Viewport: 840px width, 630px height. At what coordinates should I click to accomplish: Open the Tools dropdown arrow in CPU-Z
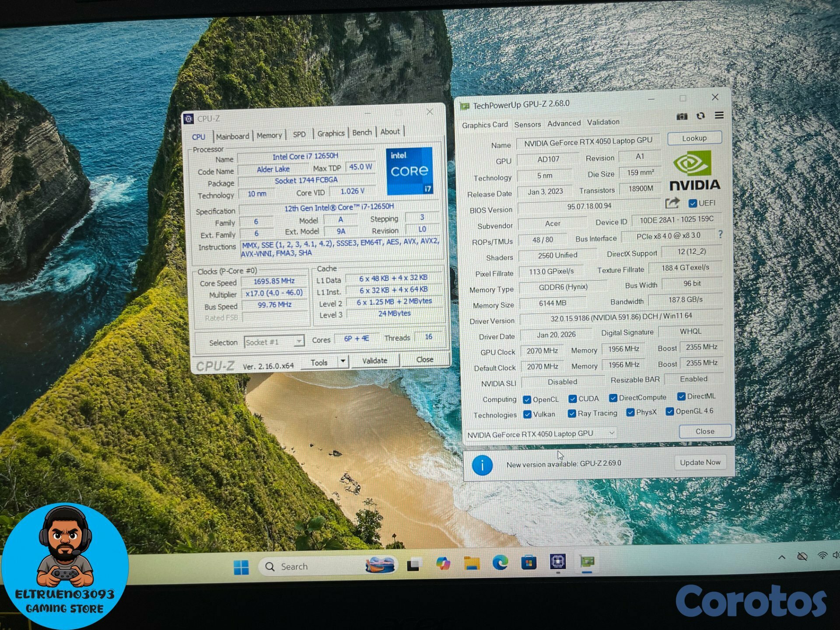[343, 361]
